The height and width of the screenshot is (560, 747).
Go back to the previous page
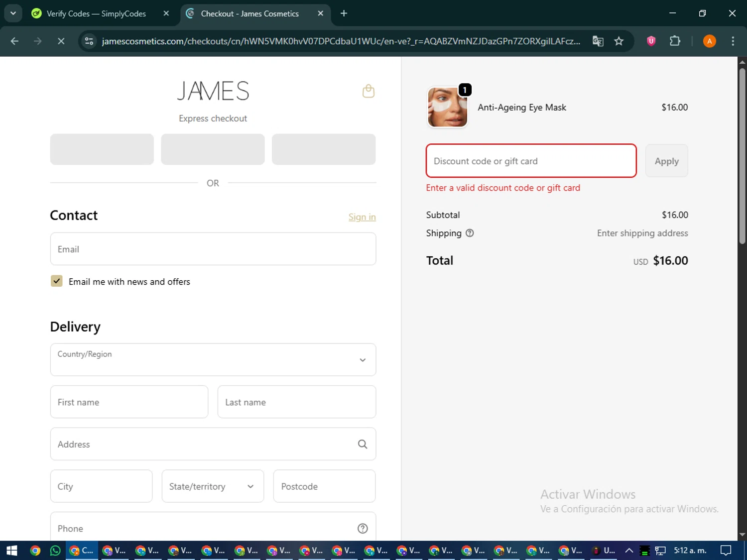point(14,41)
